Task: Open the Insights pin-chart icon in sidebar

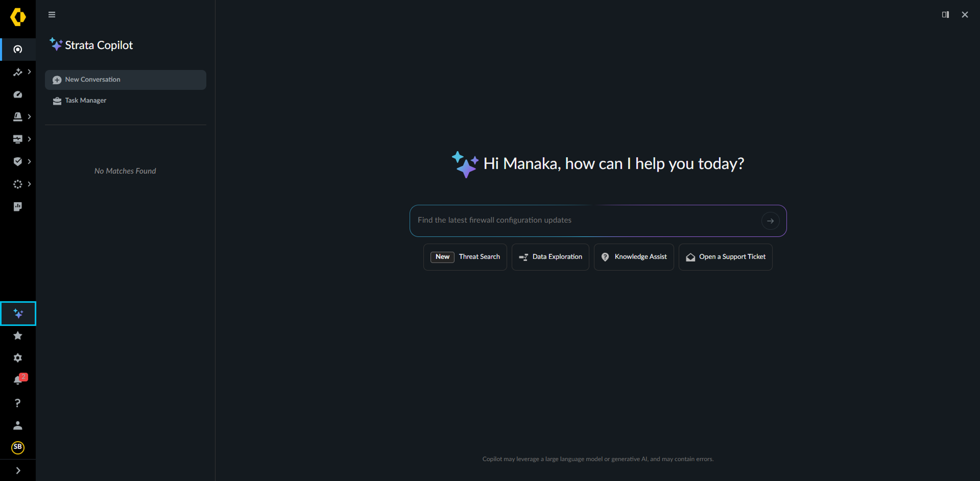Action: [18, 72]
